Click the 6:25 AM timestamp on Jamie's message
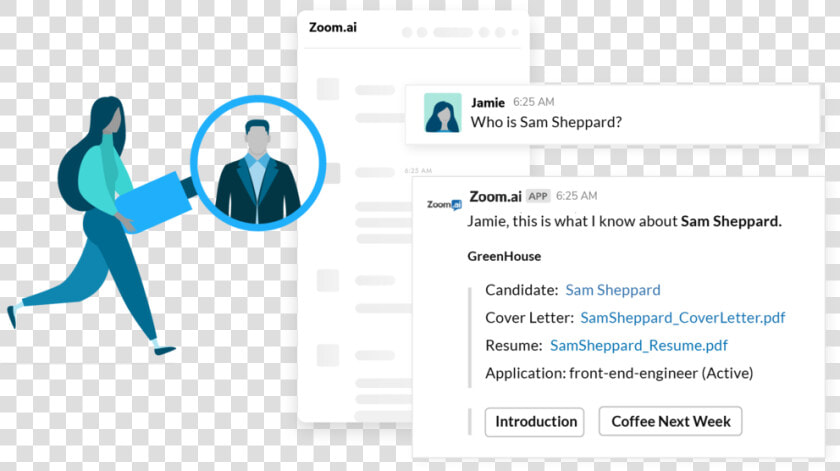This screenshot has width=840, height=471. coord(534,102)
